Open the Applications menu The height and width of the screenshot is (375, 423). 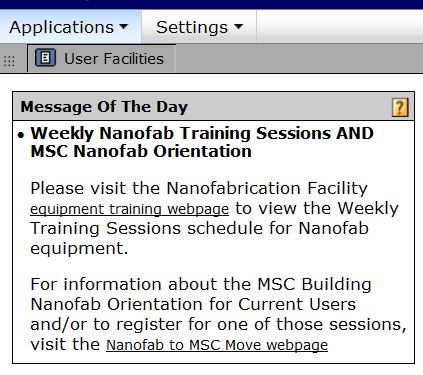[x=69, y=27]
